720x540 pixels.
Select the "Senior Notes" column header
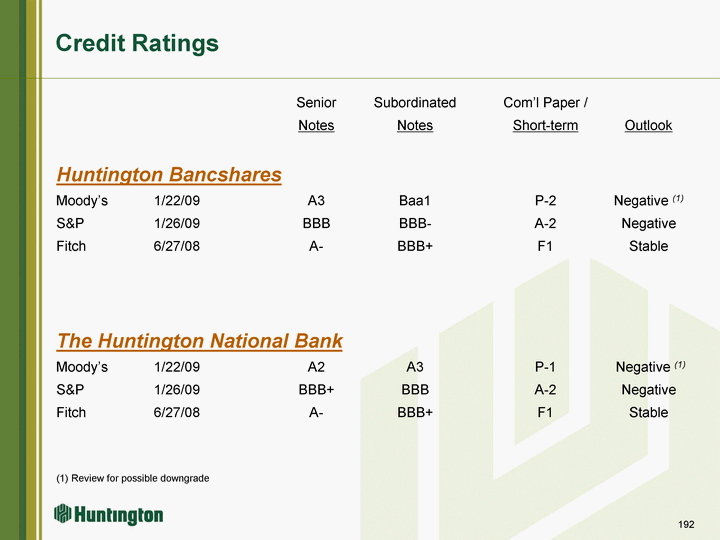(316, 114)
